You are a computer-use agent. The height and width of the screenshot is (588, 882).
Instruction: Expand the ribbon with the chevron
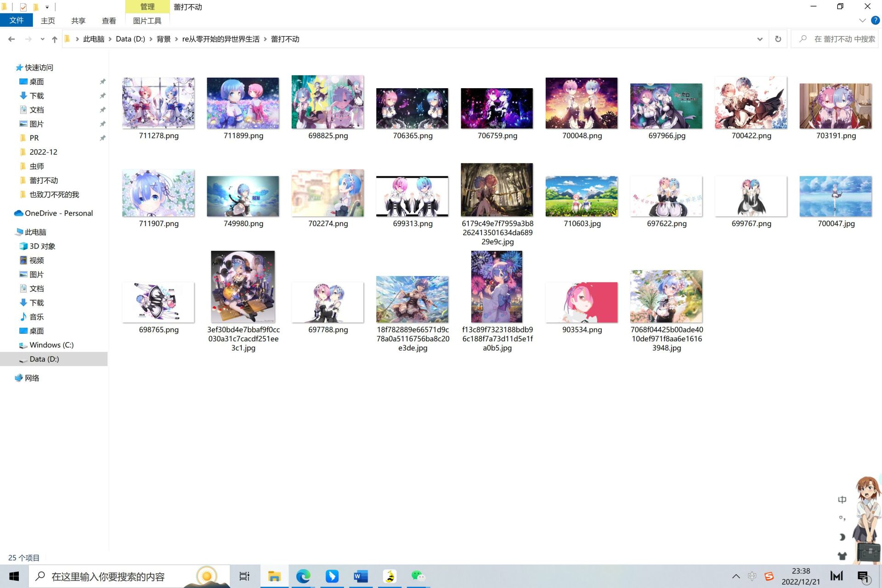coord(862,21)
